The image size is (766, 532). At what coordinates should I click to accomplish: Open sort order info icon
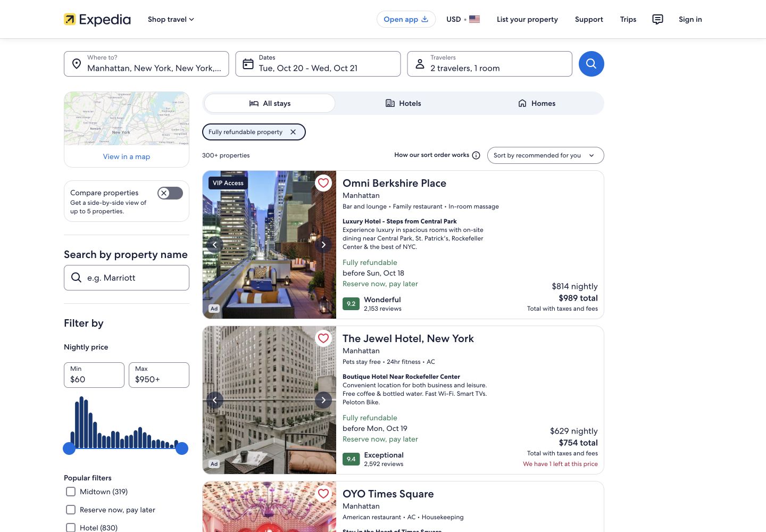click(x=476, y=155)
